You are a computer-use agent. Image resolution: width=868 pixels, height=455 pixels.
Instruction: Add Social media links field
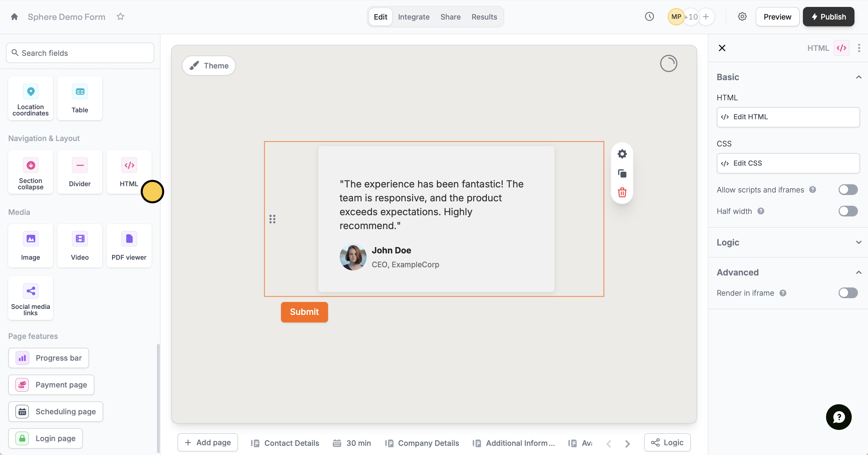click(30, 298)
